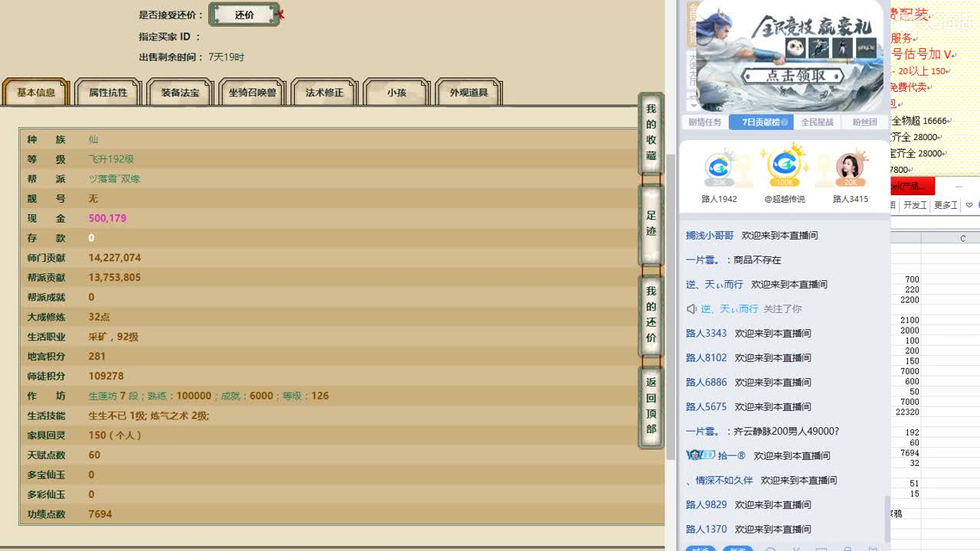Click the chat message 商品不存在

757,260
